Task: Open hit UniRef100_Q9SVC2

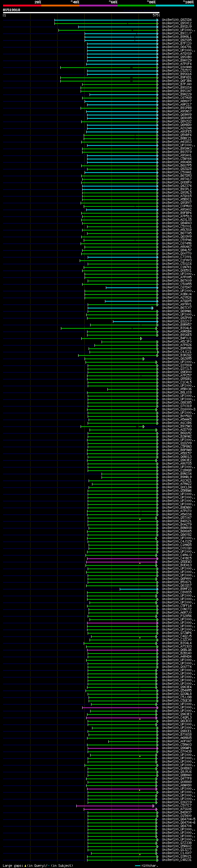Action: tap(176, 23)
